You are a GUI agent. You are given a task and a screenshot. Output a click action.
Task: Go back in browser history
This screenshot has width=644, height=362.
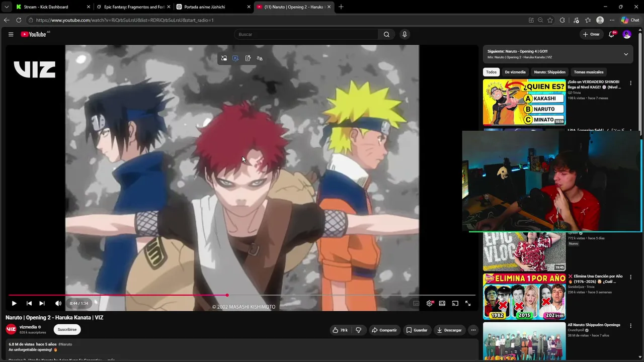tap(7, 20)
